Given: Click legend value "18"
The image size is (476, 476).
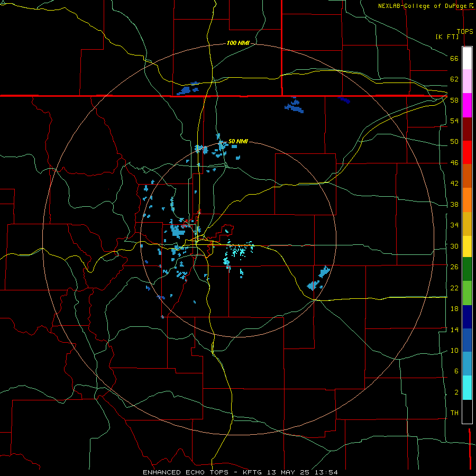Looking at the screenshot, I should coord(454,309).
